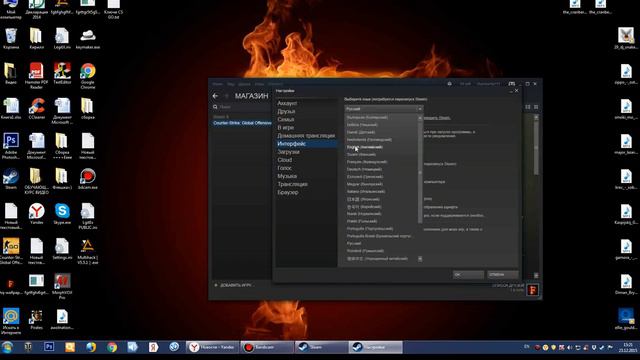Close the Настройки settings dialog
Viewport: 640px width, 360px height.
pyautogui.click(x=516, y=91)
